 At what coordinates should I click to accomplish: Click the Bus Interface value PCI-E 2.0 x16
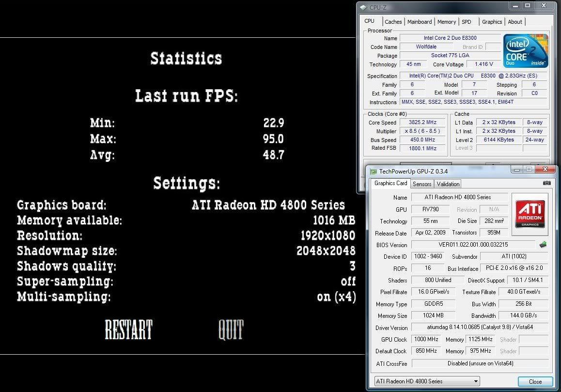(514, 268)
